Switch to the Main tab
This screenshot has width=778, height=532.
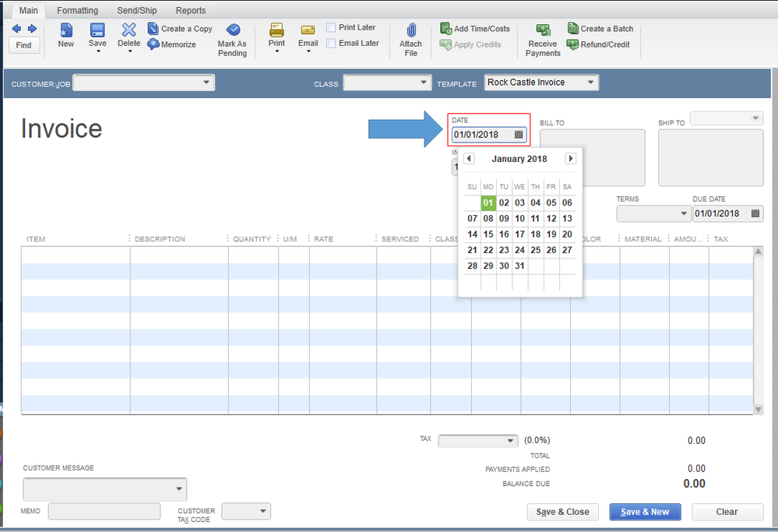coord(28,10)
